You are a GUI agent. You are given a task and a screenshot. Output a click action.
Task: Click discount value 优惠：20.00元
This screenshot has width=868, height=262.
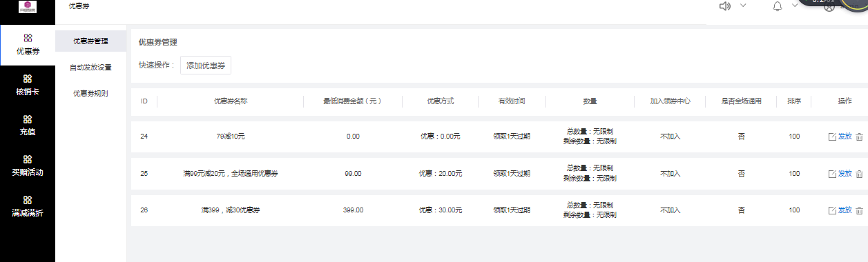[441, 174]
